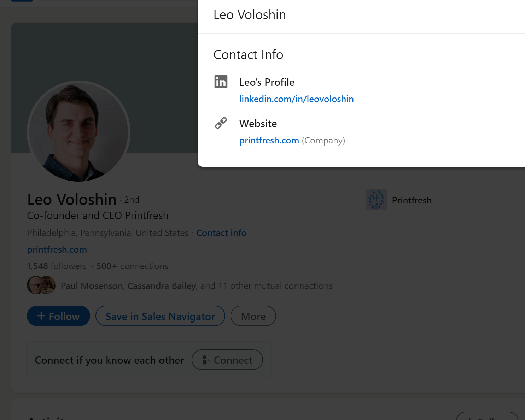Open printfresh.com link under the location
Viewport: 525px width, 420px height.
pos(57,249)
